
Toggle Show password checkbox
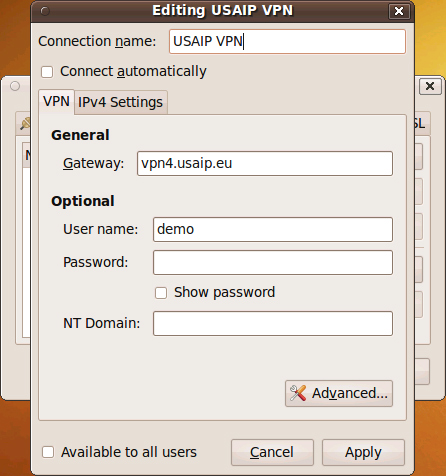(161, 293)
